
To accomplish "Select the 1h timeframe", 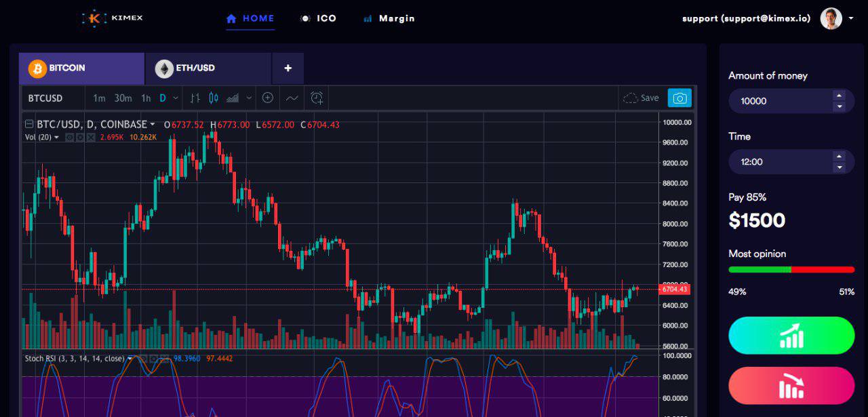I will pos(146,98).
